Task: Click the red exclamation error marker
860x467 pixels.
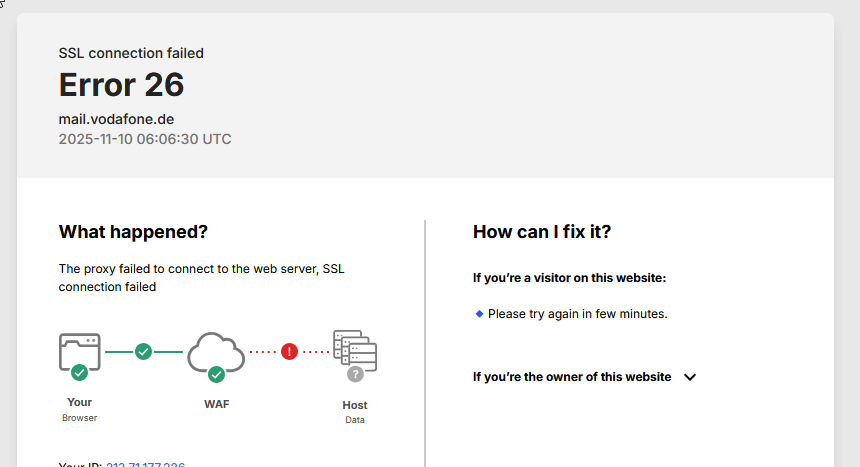Action: (x=289, y=351)
